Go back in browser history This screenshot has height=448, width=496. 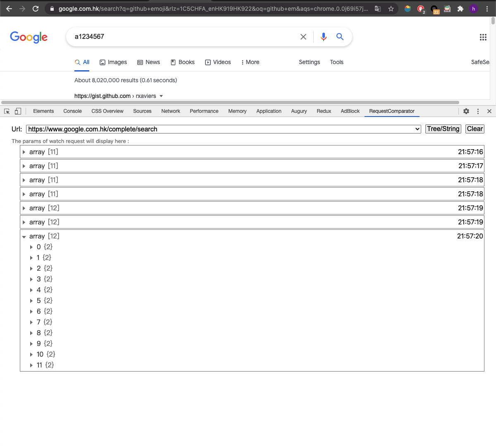click(9, 8)
